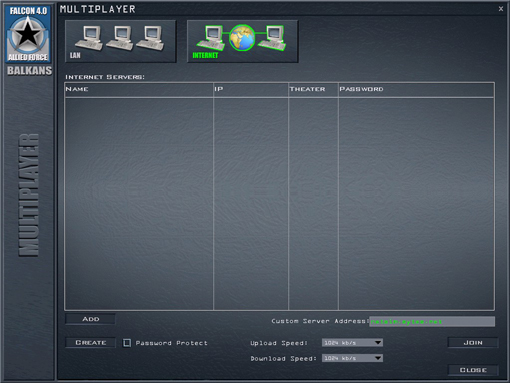510x383 pixels.
Task: Open the Download Speed dropdown
Action: point(352,358)
